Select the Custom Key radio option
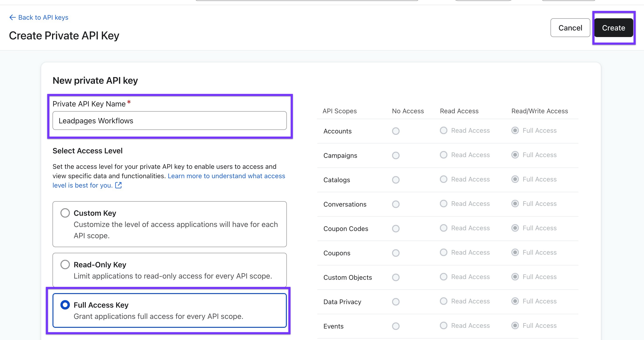The height and width of the screenshot is (340, 644). pos(65,213)
